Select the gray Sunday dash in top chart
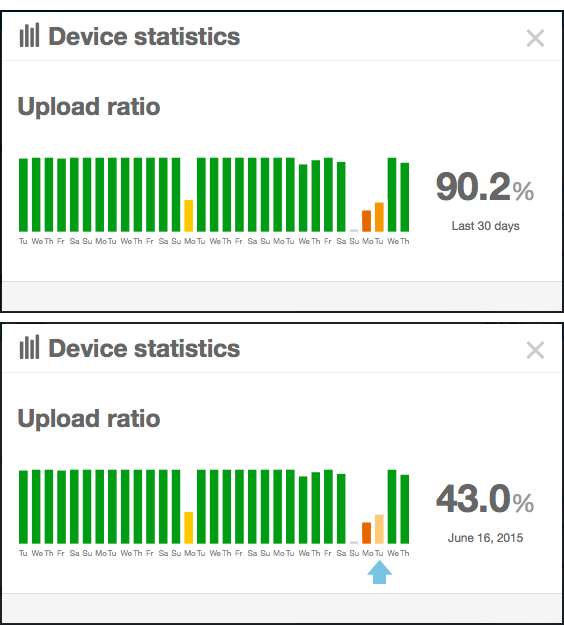 point(354,230)
